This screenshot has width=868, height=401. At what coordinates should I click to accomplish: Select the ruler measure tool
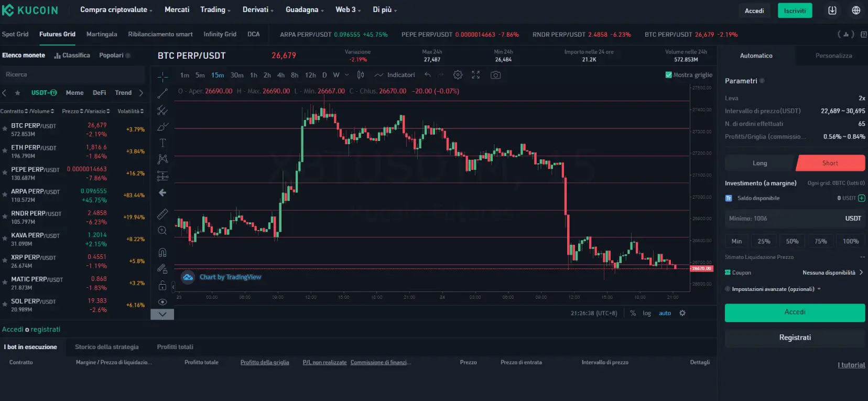(162, 214)
